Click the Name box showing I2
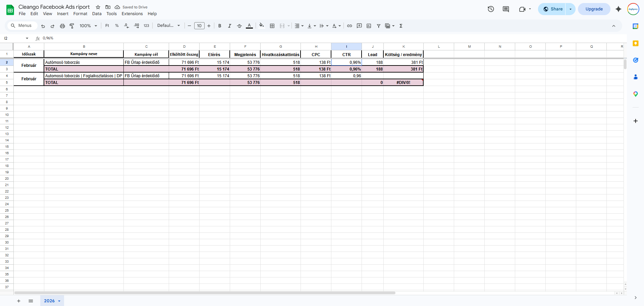Screen dimensions: 644x306 [x=16, y=38]
